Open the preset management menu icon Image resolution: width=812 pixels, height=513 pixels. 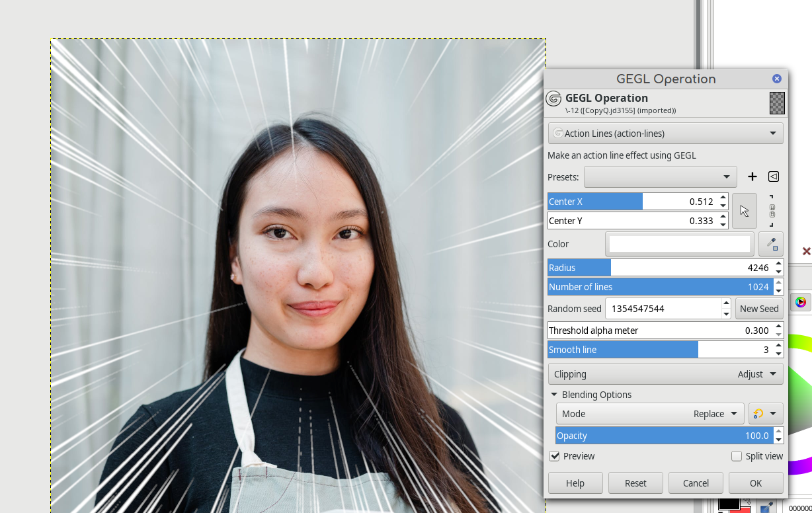point(773,177)
